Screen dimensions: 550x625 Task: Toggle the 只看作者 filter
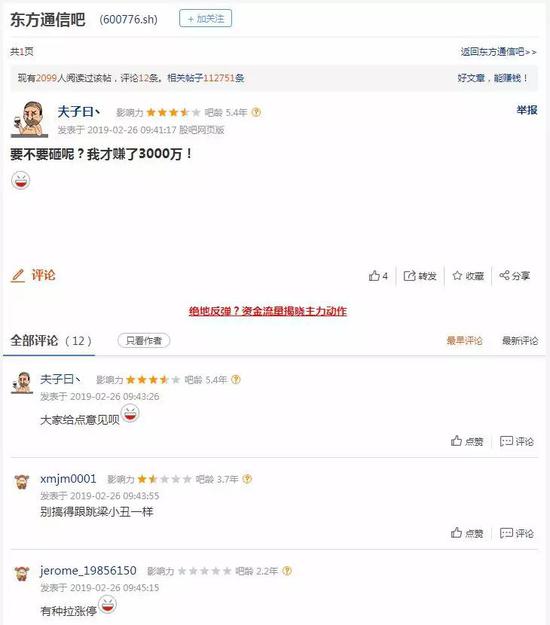click(x=144, y=340)
